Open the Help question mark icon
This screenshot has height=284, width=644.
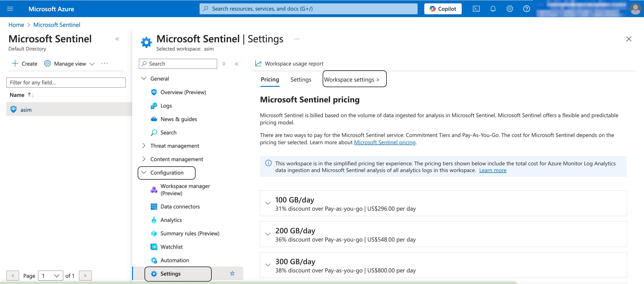tap(526, 9)
